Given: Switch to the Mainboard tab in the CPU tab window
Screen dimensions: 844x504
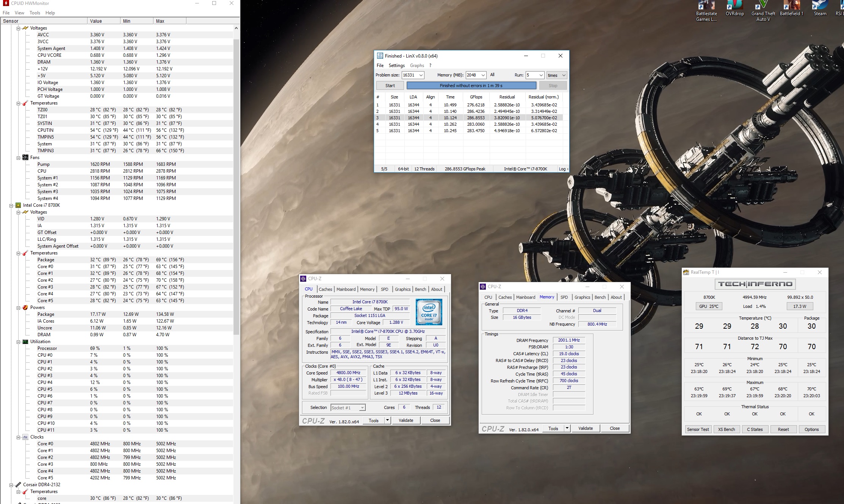Looking at the screenshot, I should (x=346, y=289).
